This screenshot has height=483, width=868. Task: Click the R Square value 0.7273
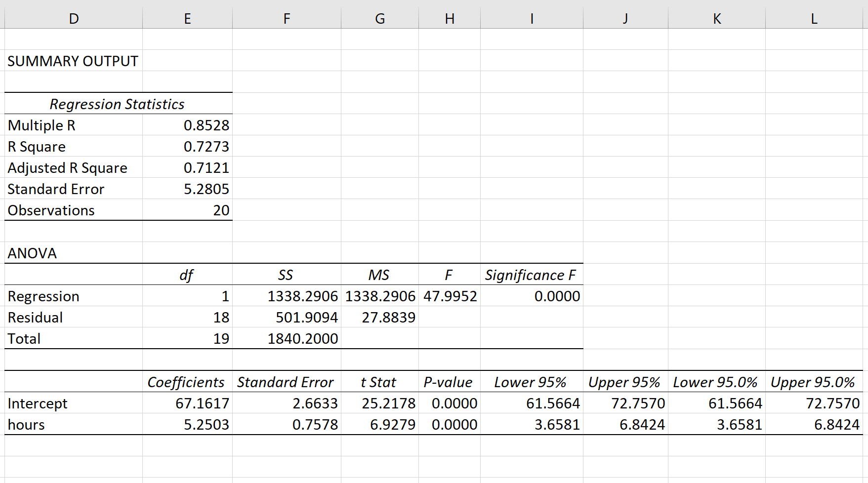coord(206,147)
